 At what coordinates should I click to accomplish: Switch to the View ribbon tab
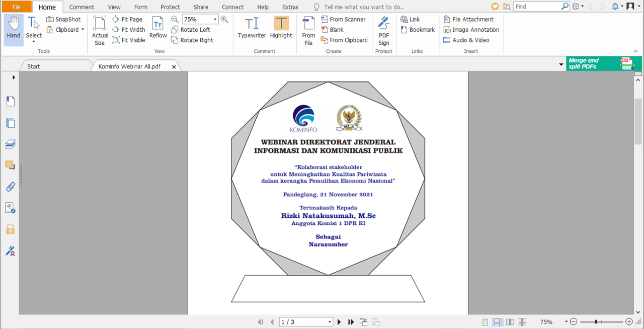click(114, 7)
